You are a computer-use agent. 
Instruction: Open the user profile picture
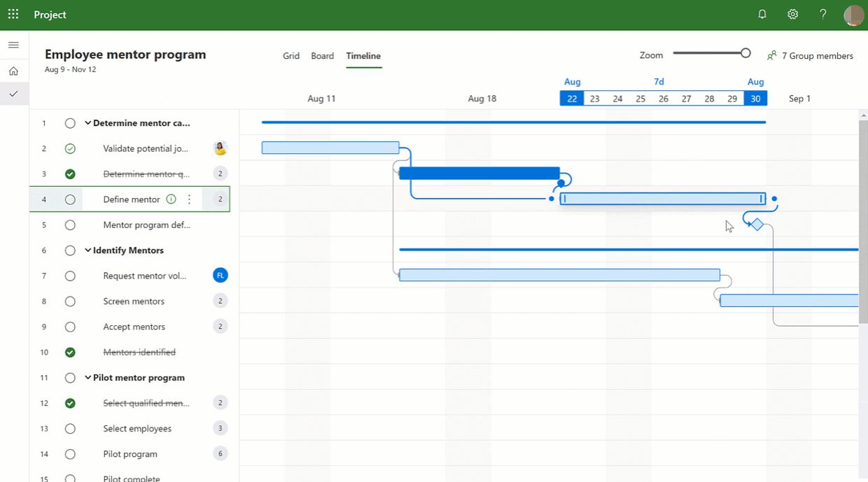coord(853,15)
